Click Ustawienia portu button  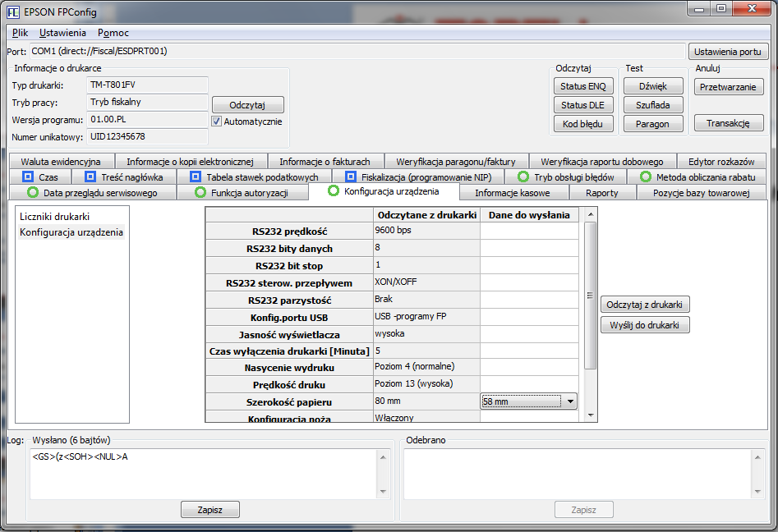pyautogui.click(x=727, y=52)
